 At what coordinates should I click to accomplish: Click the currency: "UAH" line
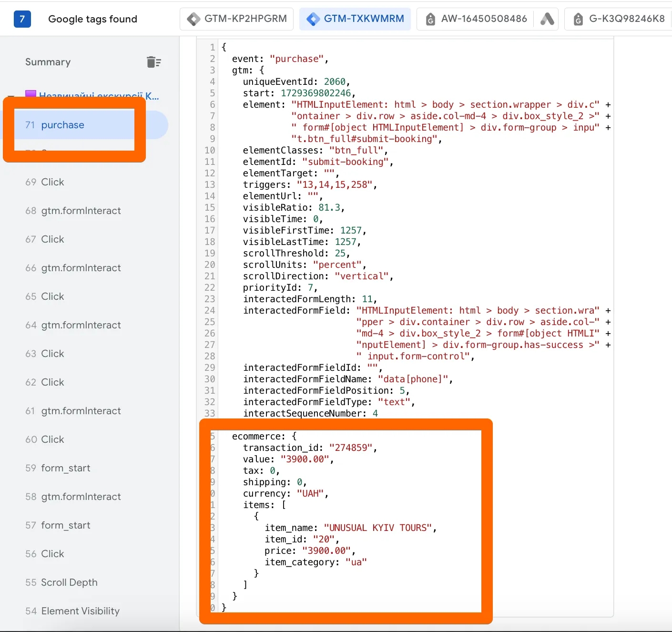pyautogui.click(x=285, y=493)
